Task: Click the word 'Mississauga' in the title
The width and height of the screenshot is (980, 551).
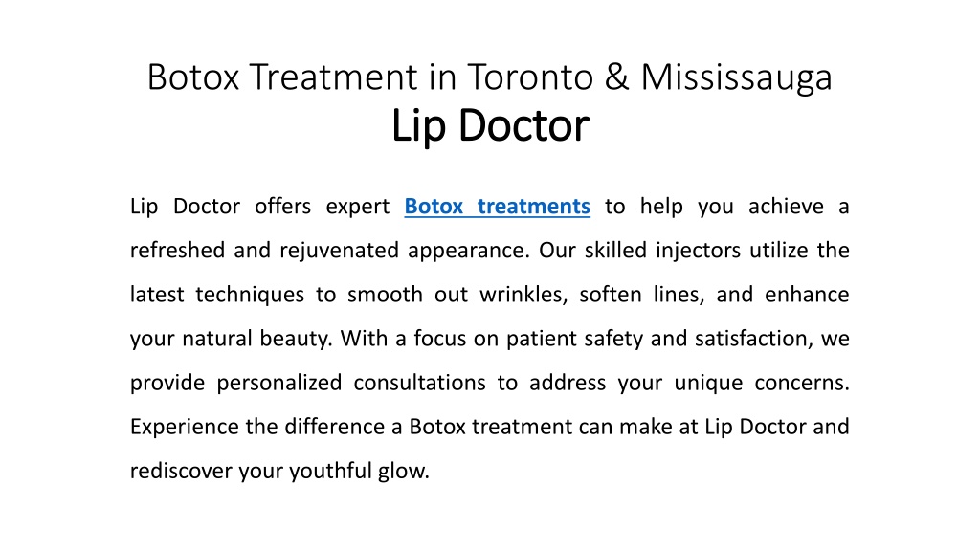Action: coord(736,78)
